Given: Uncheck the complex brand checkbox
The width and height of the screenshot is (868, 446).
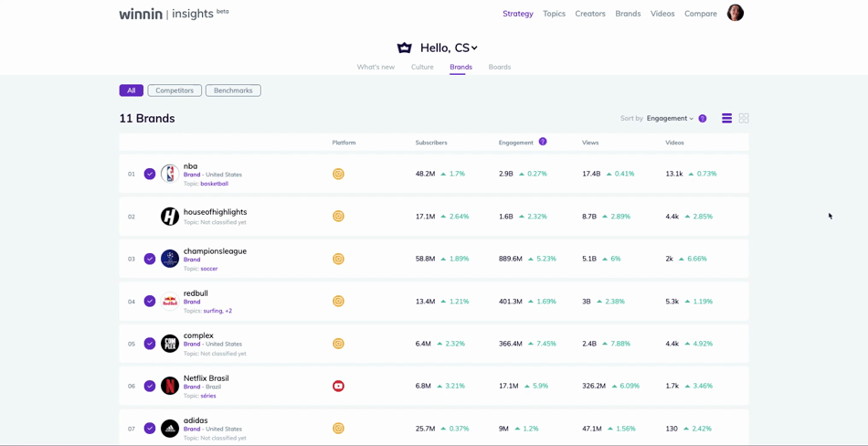Looking at the screenshot, I should coord(150,344).
